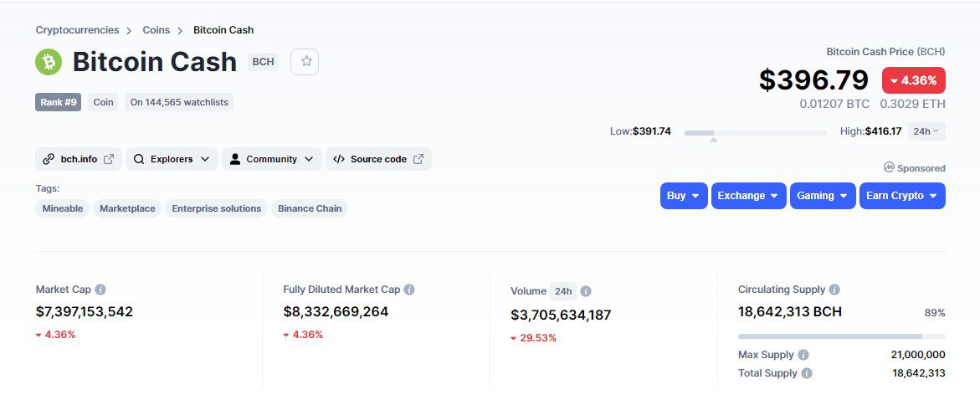The height and width of the screenshot is (400, 980).
Task: Click external-link icon on Source code
Action: click(418, 159)
